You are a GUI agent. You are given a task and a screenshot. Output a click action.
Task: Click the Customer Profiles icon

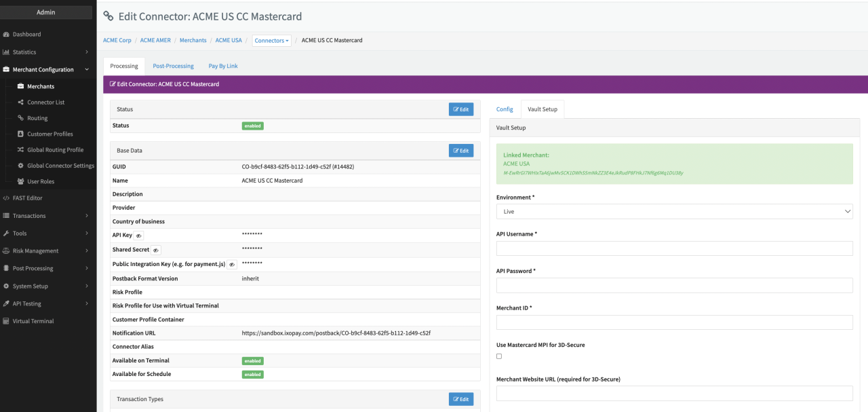click(20, 134)
